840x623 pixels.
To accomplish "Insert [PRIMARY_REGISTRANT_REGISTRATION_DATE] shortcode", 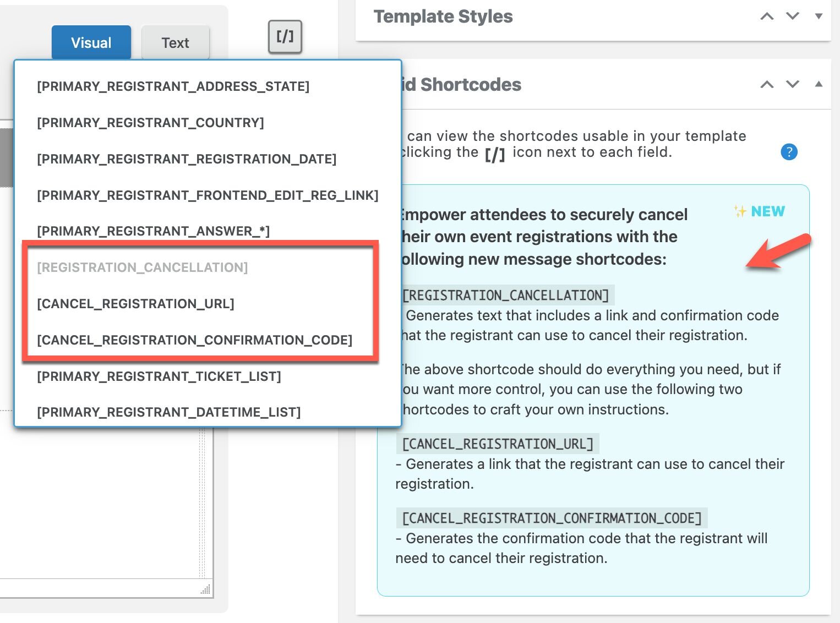I will click(187, 159).
